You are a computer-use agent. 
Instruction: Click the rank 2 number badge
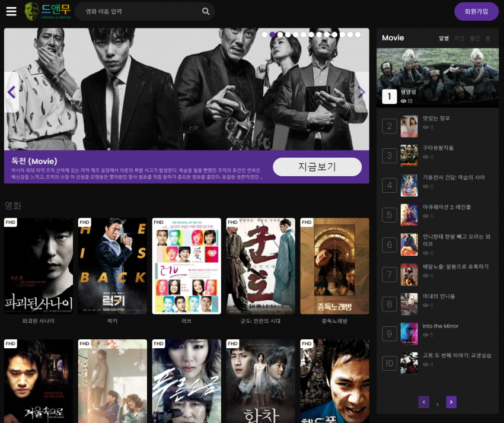coord(389,126)
